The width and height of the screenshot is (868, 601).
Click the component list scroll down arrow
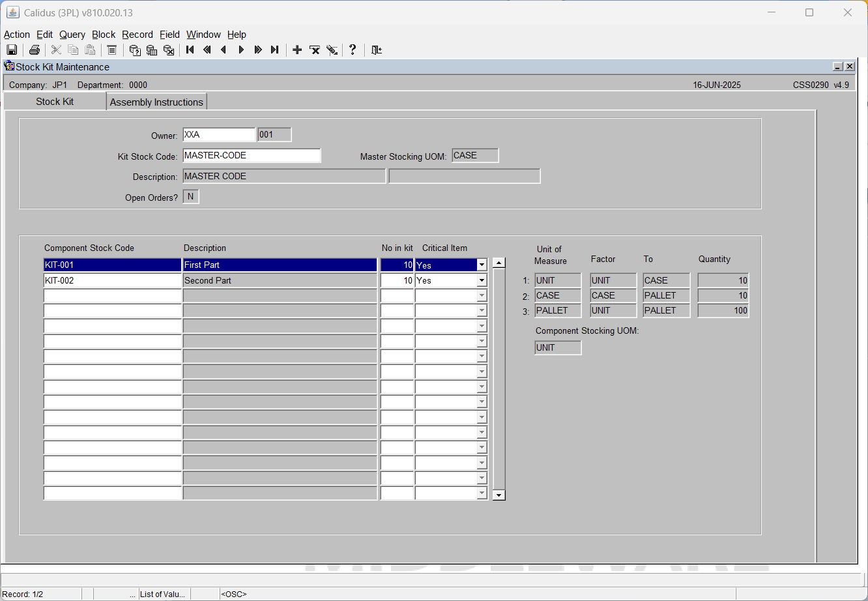pos(499,495)
